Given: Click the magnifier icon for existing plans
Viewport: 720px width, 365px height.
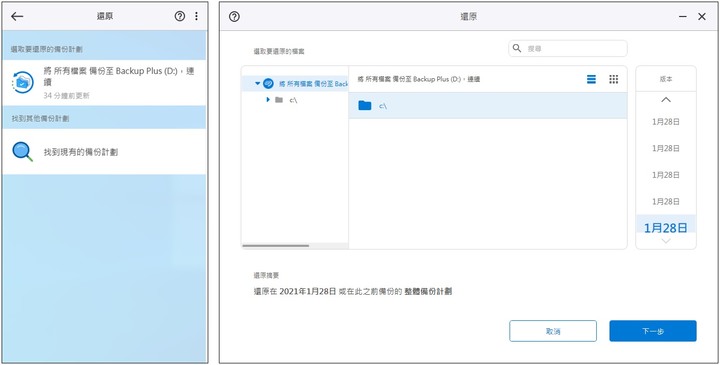Looking at the screenshot, I should pos(22,152).
